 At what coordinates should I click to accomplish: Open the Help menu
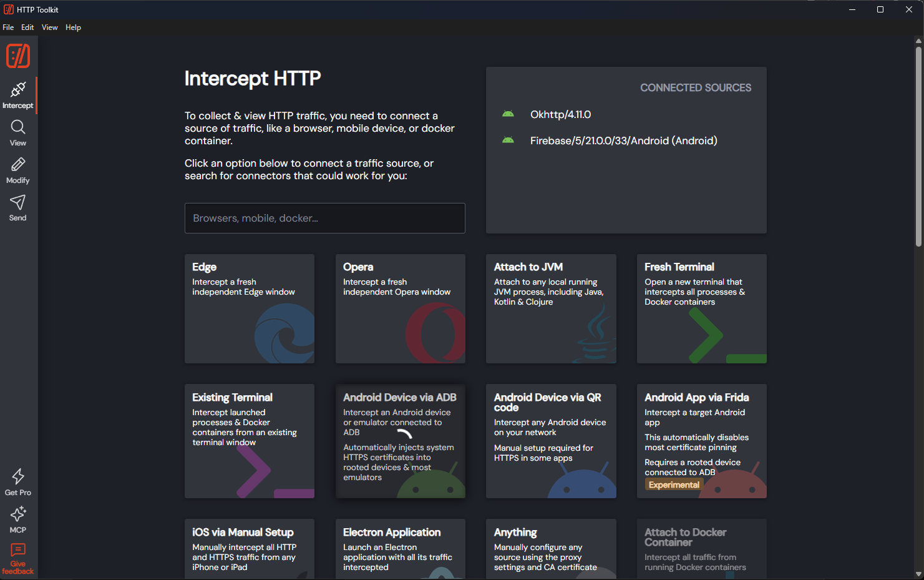click(x=73, y=27)
